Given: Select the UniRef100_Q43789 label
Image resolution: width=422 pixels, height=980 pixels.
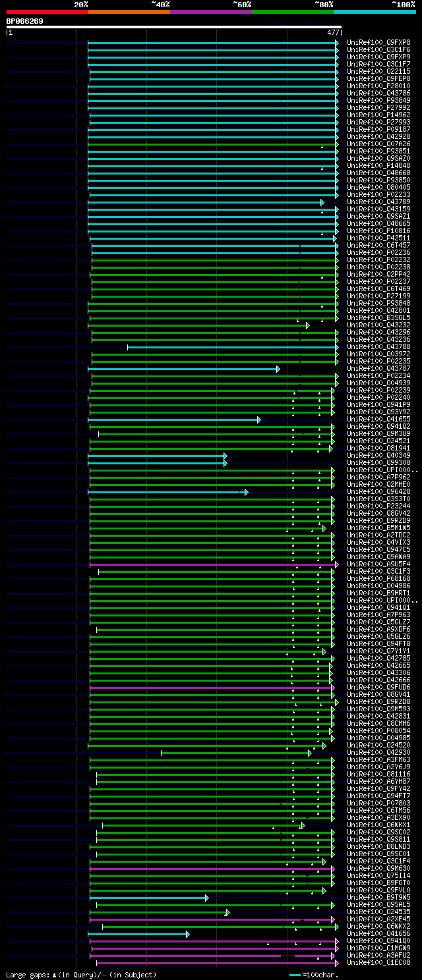Looking at the screenshot, I should pyautogui.click(x=378, y=202).
